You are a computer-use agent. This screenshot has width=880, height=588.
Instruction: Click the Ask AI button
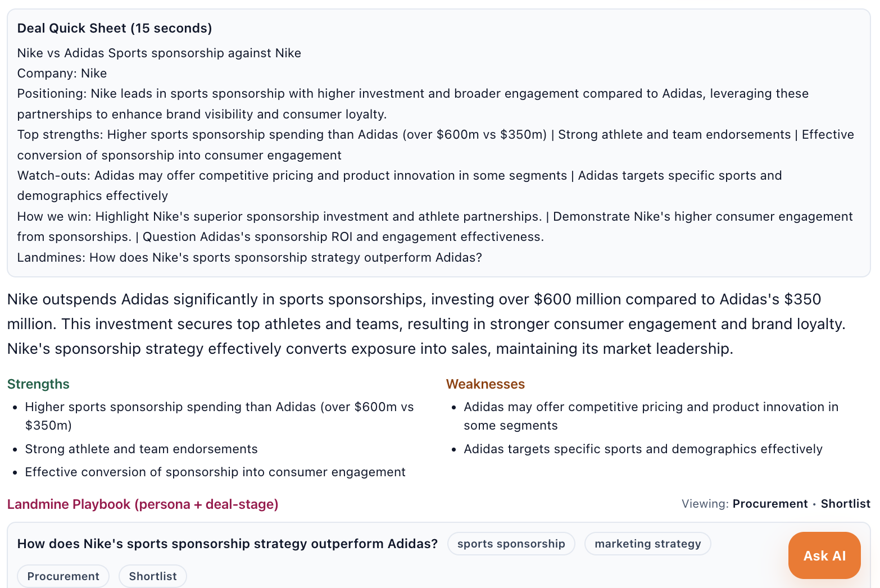pyautogui.click(x=824, y=555)
